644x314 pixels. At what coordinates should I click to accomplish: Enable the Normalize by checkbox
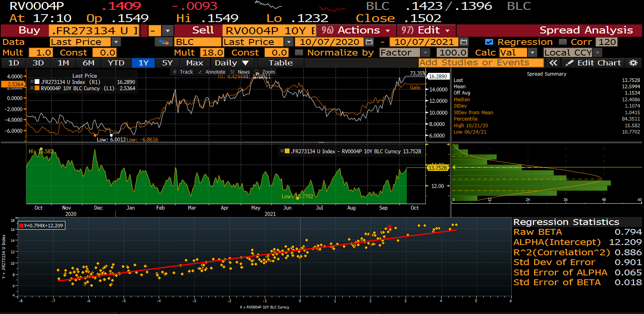tap(299, 52)
